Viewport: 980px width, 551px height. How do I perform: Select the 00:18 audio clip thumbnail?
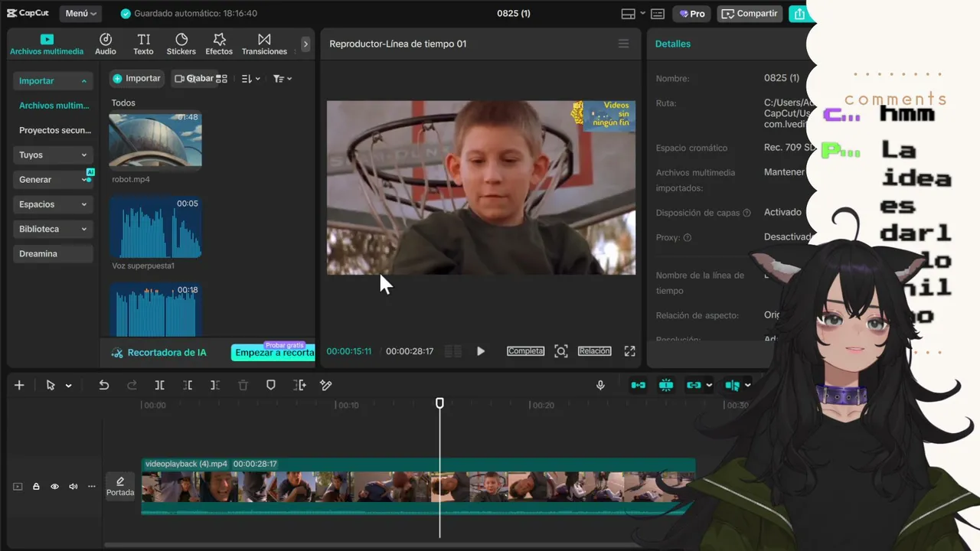pyautogui.click(x=155, y=310)
